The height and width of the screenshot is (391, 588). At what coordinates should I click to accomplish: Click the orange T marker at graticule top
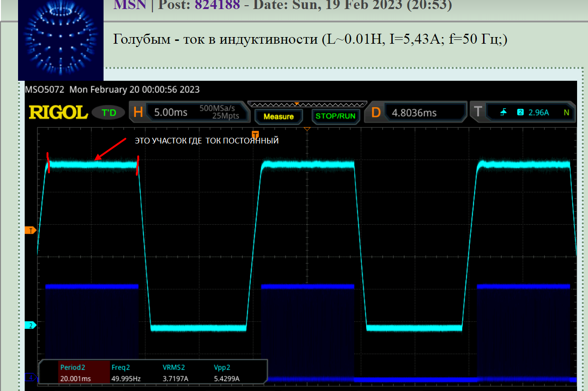[x=255, y=134]
